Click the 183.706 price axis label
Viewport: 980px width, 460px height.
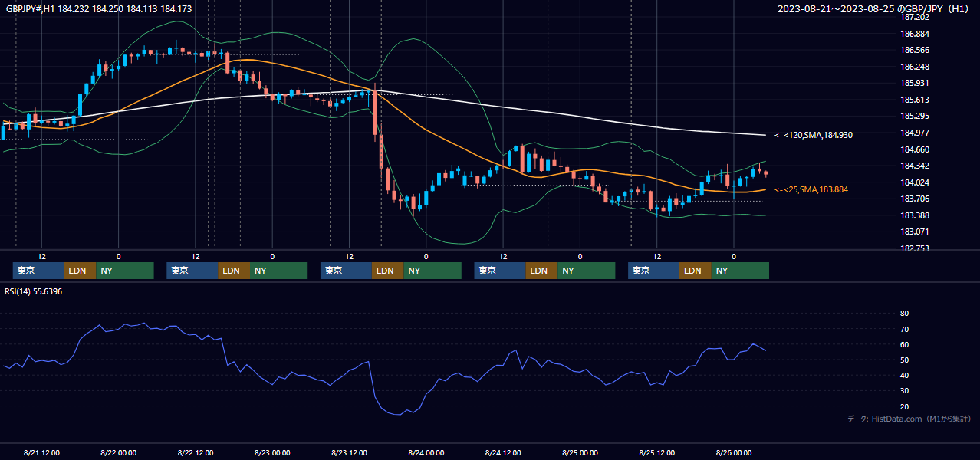tap(914, 199)
